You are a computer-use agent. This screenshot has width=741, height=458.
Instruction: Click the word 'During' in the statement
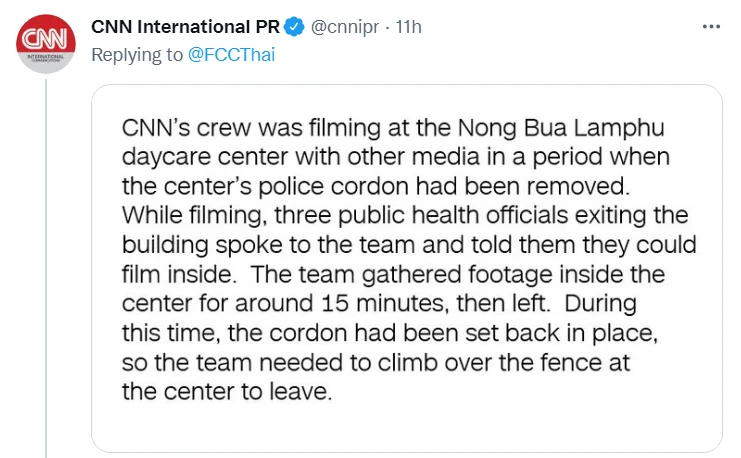pos(600,303)
